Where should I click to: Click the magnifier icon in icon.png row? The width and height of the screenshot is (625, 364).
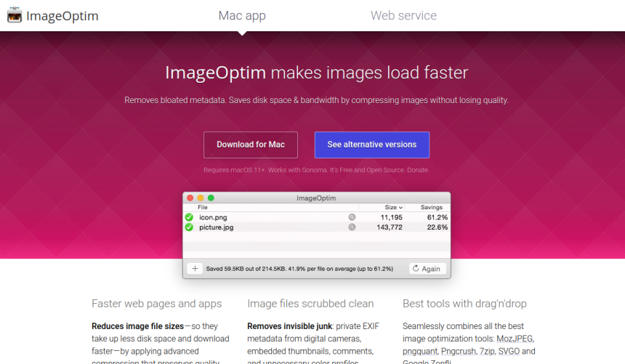tap(352, 217)
